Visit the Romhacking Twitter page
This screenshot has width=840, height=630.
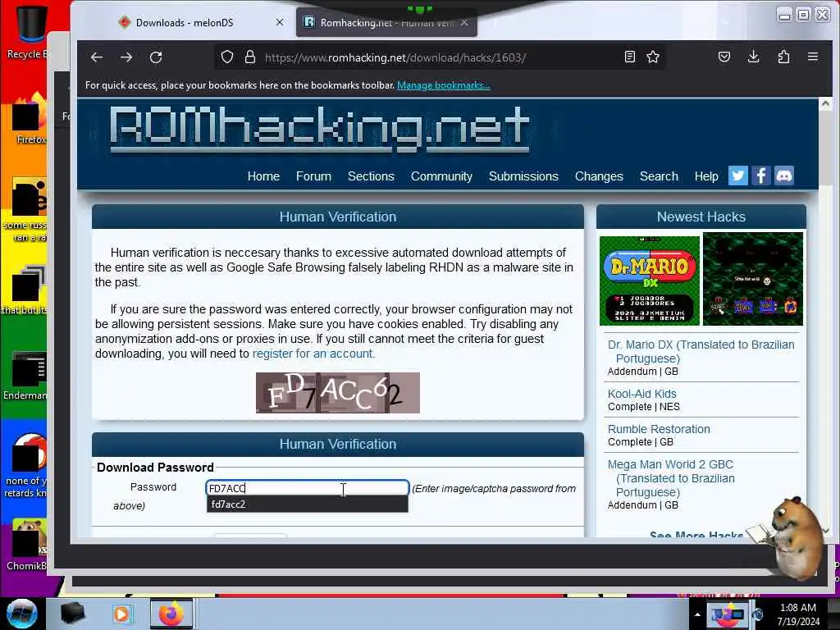737,176
